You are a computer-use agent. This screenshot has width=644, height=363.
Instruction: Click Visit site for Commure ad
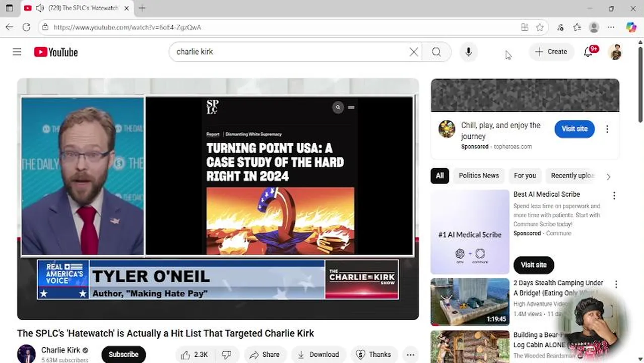[x=534, y=265]
